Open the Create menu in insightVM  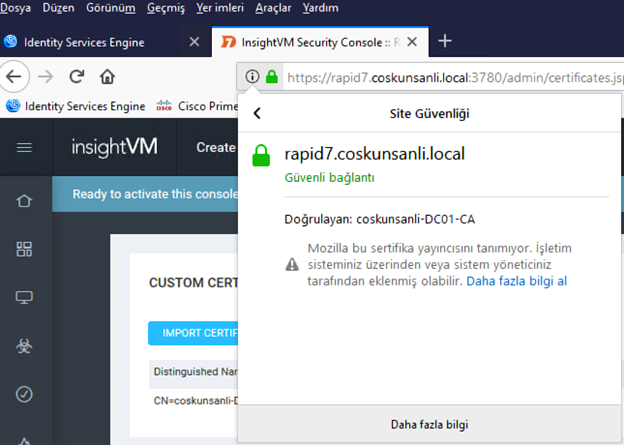tap(216, 147)
